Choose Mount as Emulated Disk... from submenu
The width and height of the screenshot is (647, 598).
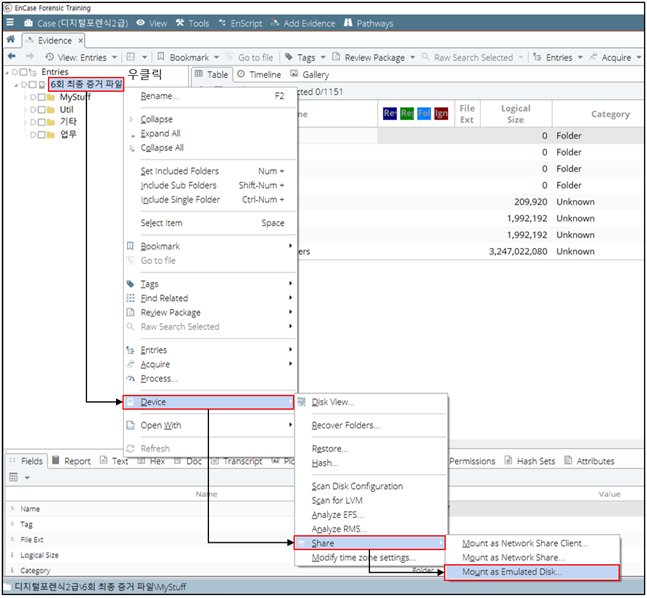pyautogui.click(x=532, y=572)
